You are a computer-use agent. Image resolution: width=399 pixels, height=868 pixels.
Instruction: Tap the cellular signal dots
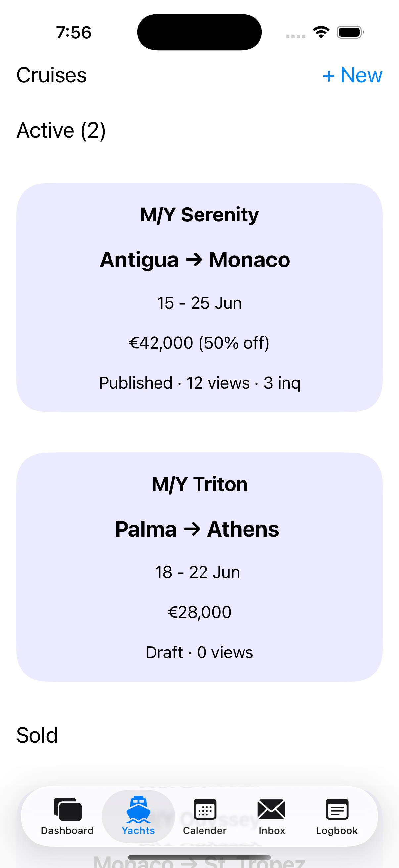(x=296, y=36)
